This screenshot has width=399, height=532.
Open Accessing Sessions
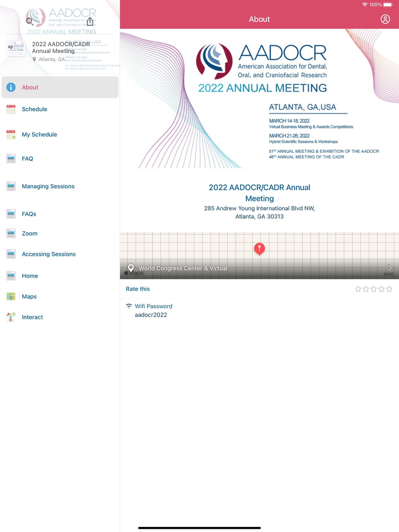[x=60, y=254]
